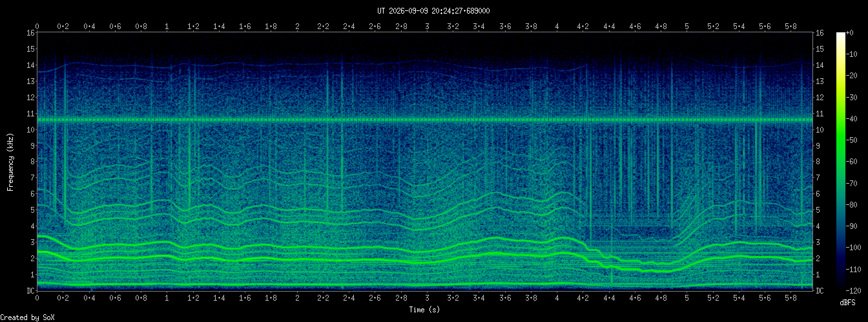This screenshot has width=868, height=322.
Task: Click the 1 second marker on bottom axis
Action: tap(167, 298)
